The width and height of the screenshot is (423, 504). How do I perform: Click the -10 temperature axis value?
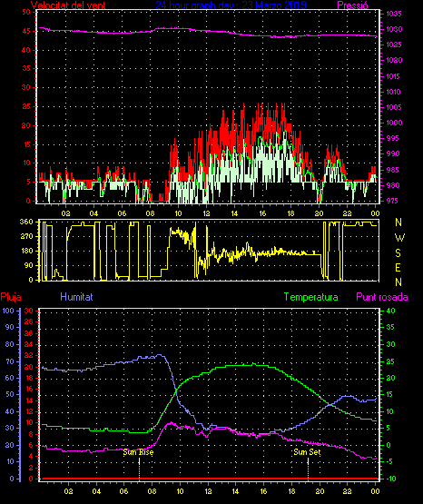pos(391,479)
